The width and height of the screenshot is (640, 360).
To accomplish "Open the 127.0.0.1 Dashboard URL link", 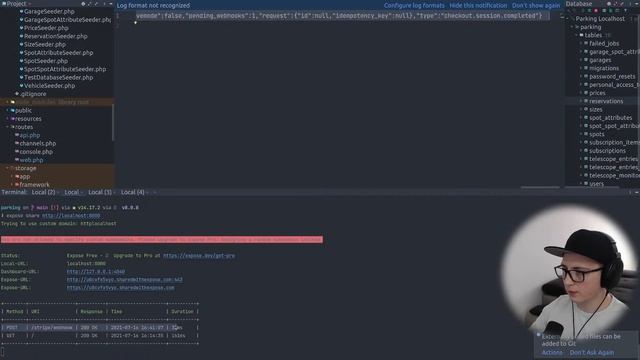I will tap(96, 271).
